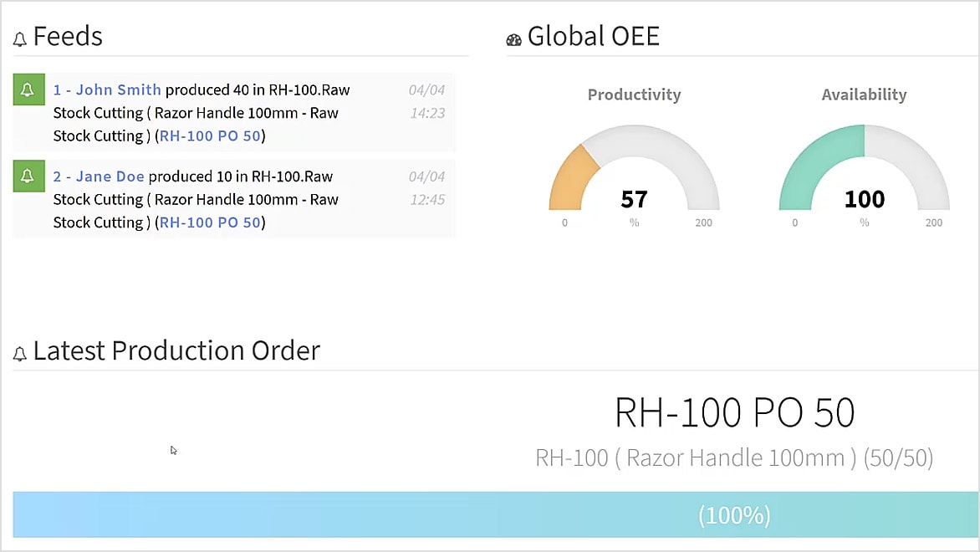The image size is (980, 552).
Task: Click the bell icon beside Feeds heading
Action: pyautogui.click(x=18, y=37)
